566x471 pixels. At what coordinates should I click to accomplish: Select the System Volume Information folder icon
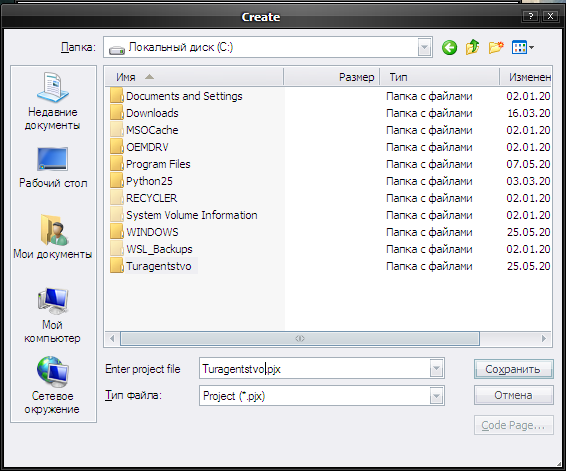117,215
